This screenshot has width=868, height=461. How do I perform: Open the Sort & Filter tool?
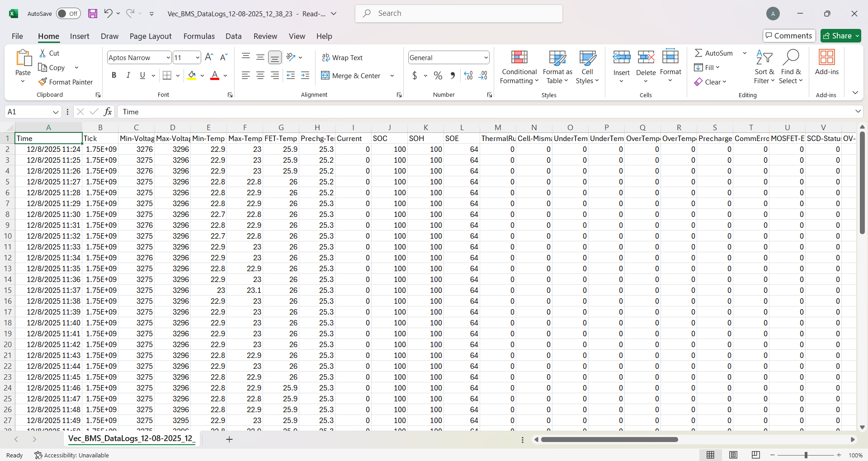[764, 57]
